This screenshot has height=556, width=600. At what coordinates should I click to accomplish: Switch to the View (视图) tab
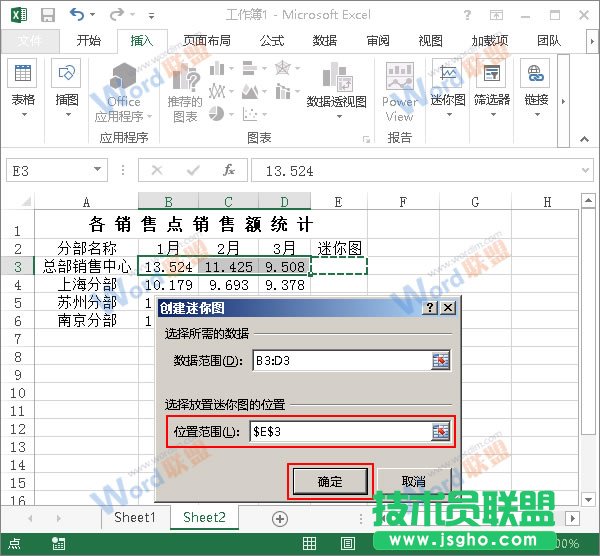430,40
